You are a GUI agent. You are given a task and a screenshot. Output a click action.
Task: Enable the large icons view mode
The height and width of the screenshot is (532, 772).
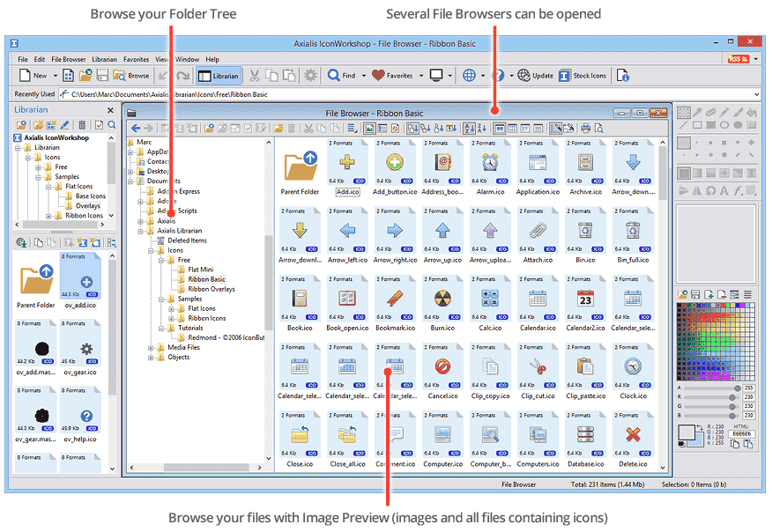[x=501, y=128]
